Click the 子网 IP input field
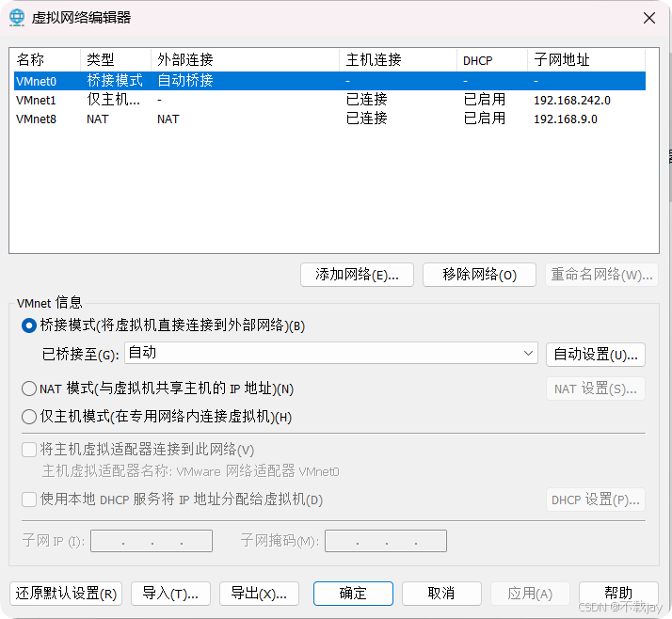This screenshot has height=619, width=672. (152, 541)
